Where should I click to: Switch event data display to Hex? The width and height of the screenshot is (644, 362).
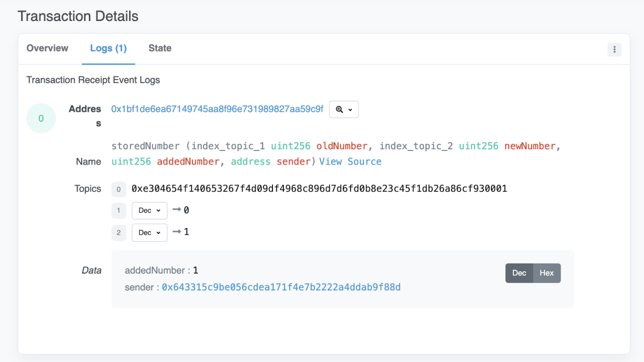point(546,273)
